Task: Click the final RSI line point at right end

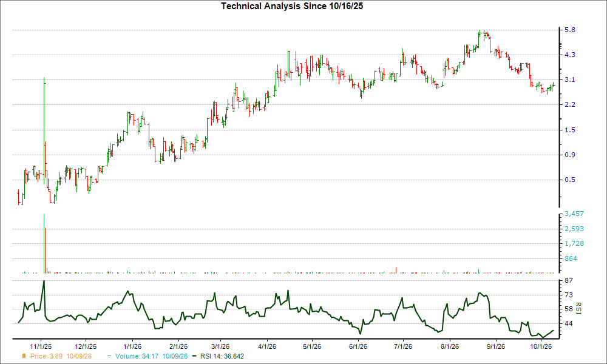Action: tap(553, 331)
